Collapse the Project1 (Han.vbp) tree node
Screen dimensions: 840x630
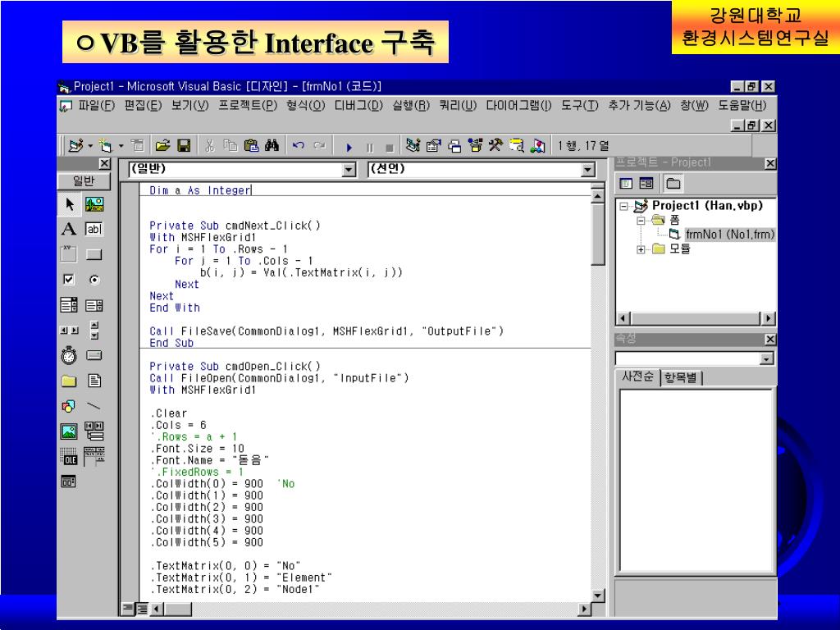pyautogui.click(x=623, y=206)
